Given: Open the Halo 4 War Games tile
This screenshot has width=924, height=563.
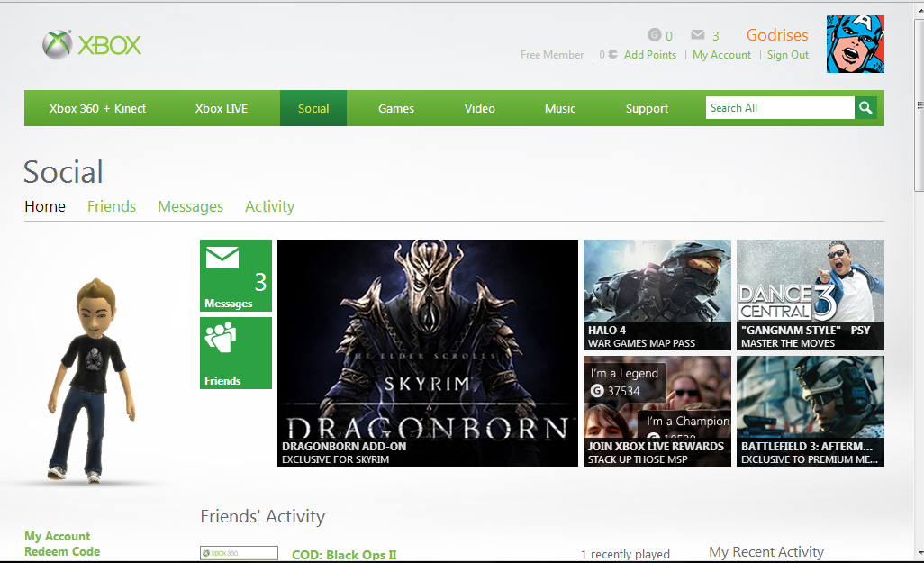Looking at the screenshot, I should click(x=657, y=295).
